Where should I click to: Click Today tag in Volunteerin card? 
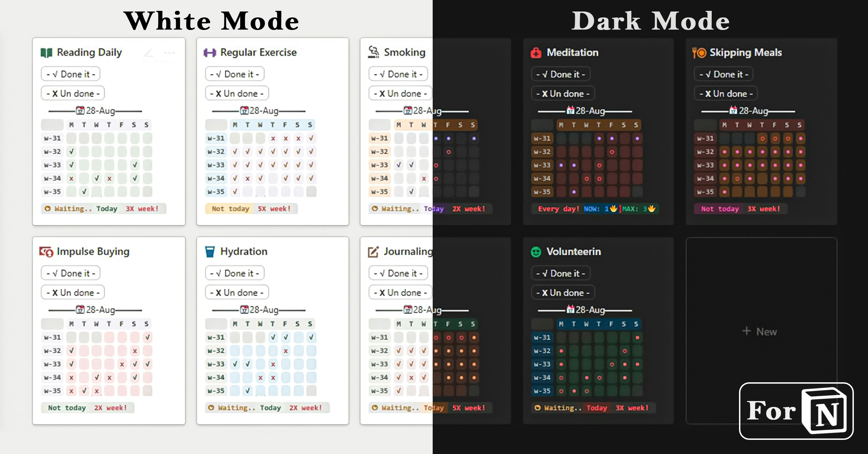pos(597,408)
